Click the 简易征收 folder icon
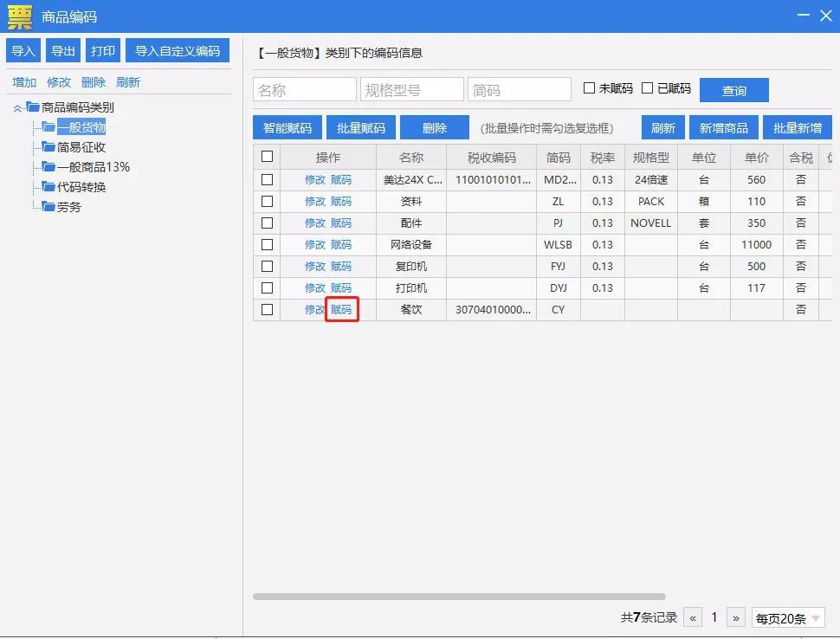This screenshot has height=639, width=840. [x=48, y=146]
